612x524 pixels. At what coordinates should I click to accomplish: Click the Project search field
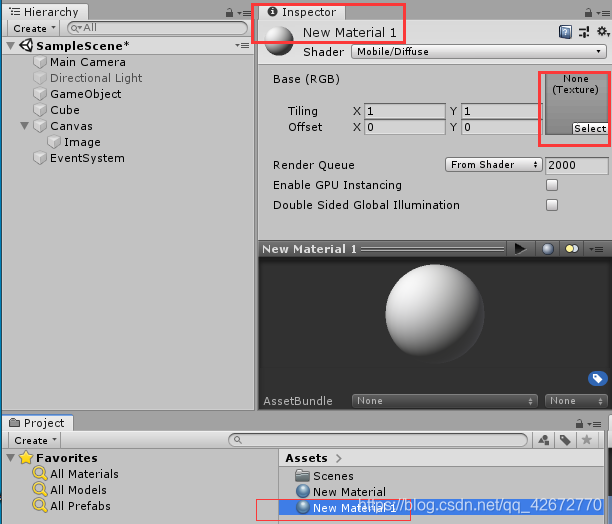pyautogui.click(x=378, y=440)
